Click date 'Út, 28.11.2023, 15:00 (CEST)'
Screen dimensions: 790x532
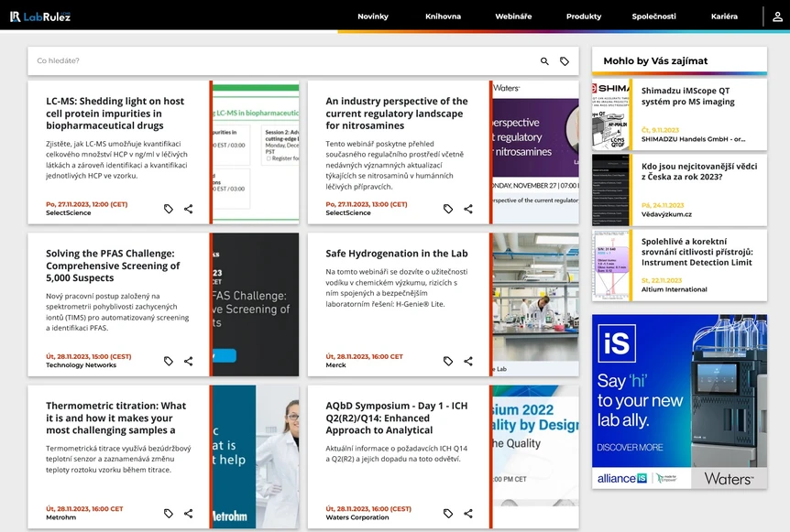click(x=89, y=356)
